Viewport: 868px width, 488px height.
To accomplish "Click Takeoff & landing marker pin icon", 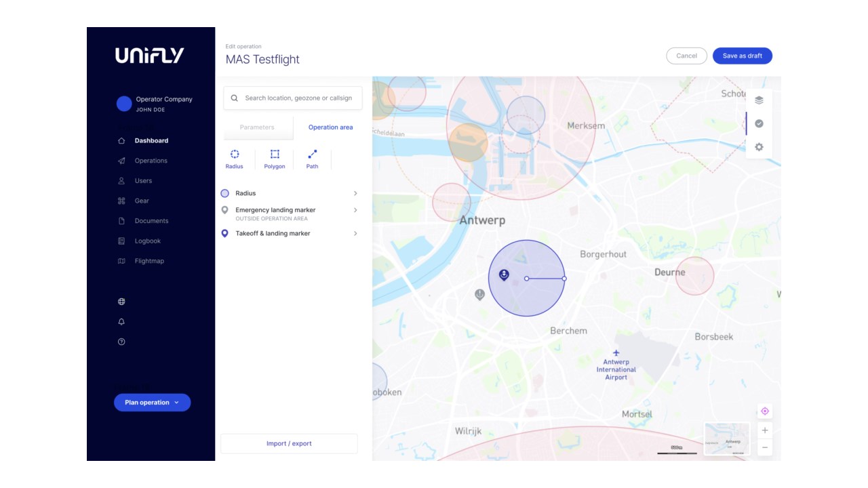I will pos(225,233).
